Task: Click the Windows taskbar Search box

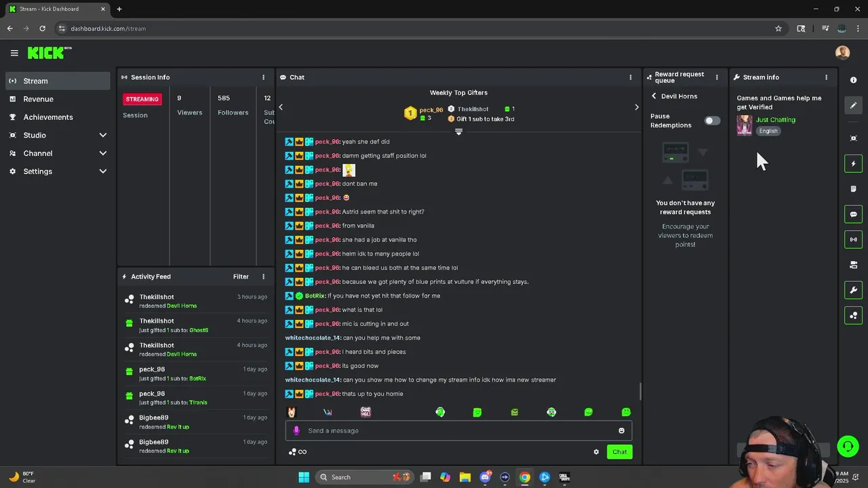Action: tap(363, 477)
